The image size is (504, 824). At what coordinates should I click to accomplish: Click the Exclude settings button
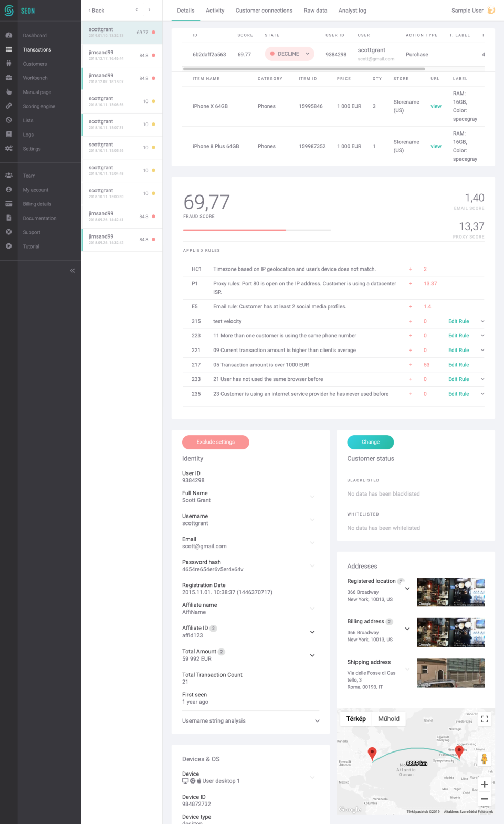pos(216,442)
